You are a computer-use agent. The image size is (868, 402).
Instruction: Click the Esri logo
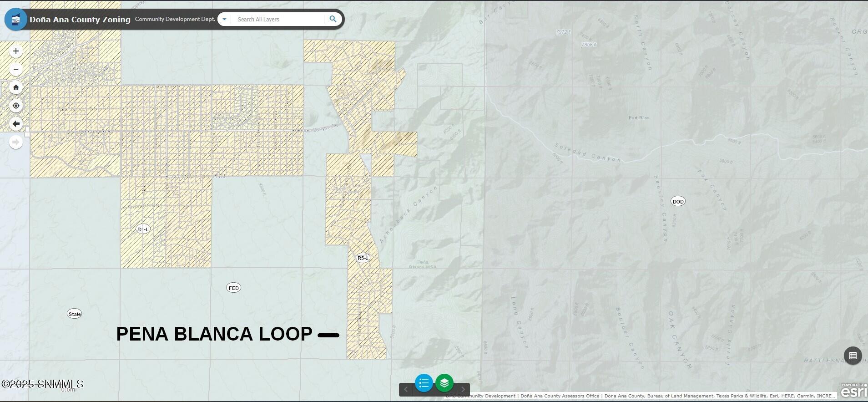point(854,391)
